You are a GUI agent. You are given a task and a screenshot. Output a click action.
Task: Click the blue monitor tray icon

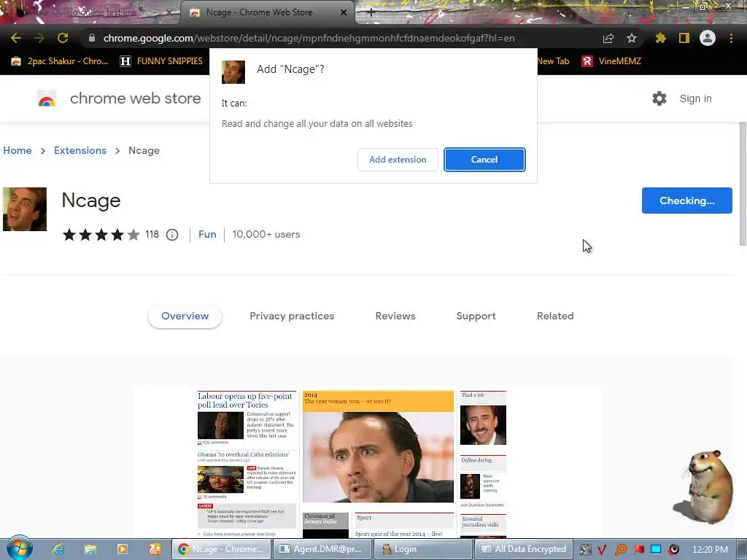tap(656, 549)
